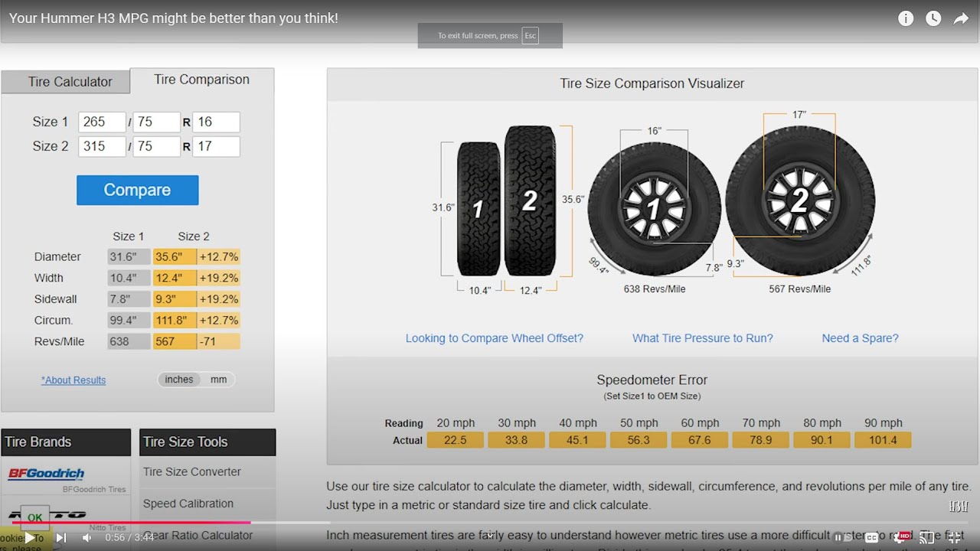Screen dimensions: 980x551
Task: Click Size 1 Revs/Mile value 638
Action: (129, 341)
